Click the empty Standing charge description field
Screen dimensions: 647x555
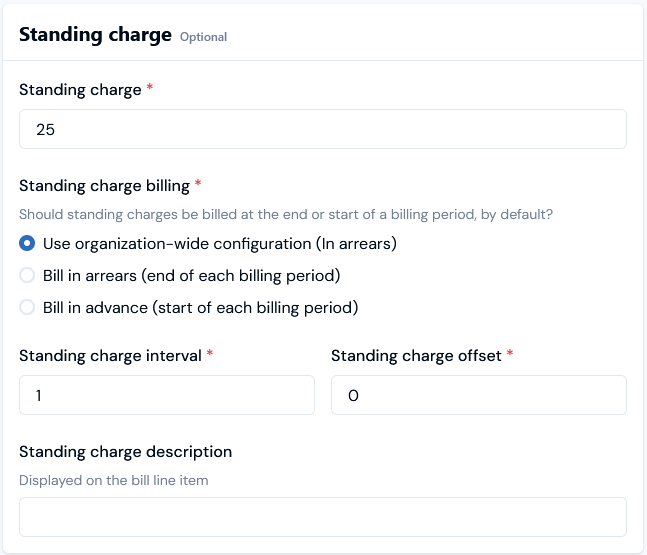(323, 517)
